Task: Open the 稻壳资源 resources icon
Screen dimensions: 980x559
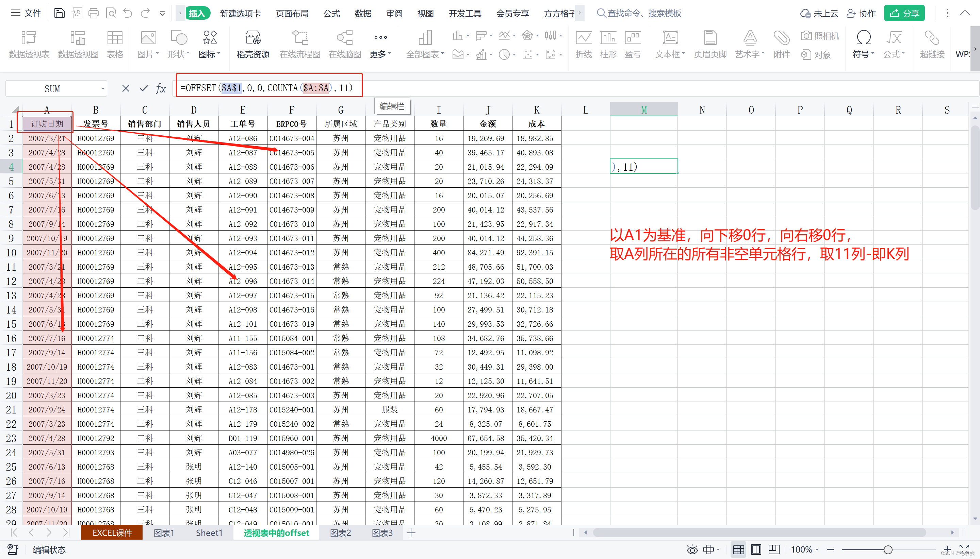Action: click(x=253, y=45)
